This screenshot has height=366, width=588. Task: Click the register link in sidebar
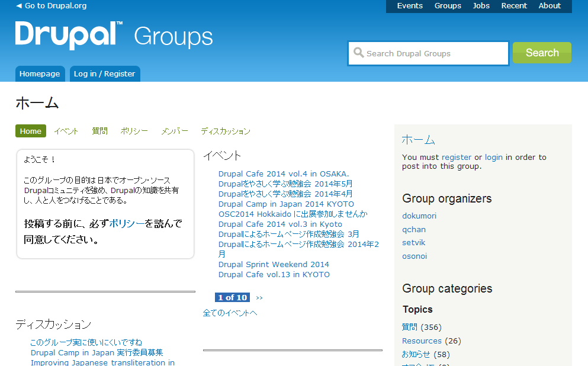point(457,158)
